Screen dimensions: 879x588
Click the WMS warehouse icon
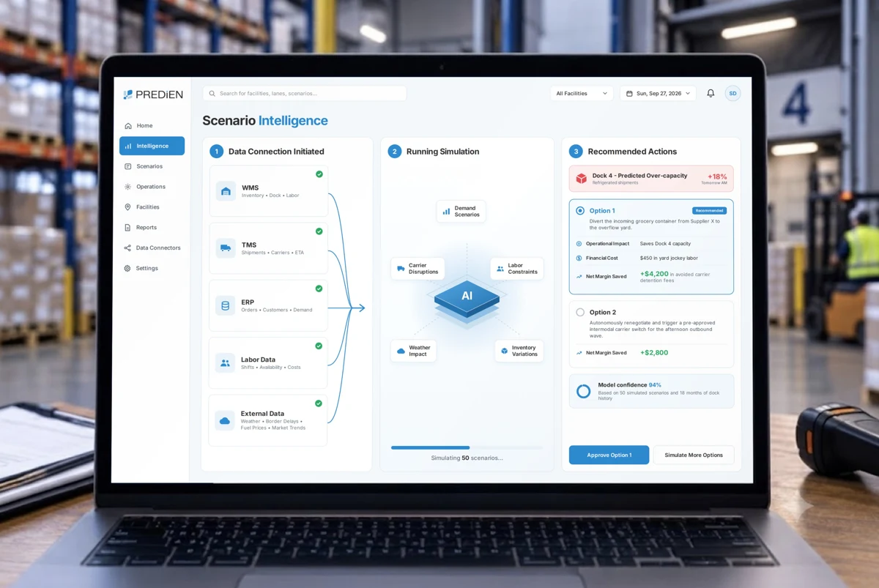point(226,191)
